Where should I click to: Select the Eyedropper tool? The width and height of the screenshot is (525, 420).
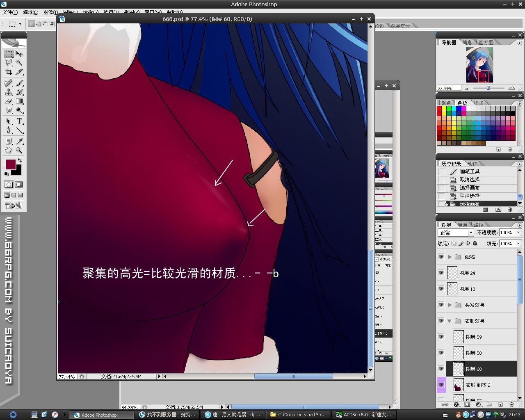[19, 141]
